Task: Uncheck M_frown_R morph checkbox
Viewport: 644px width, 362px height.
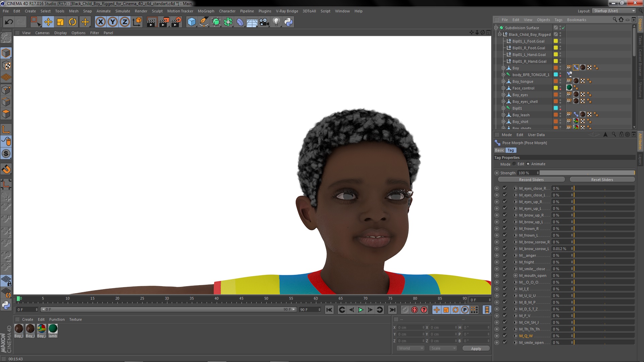Action: [505, 229]
